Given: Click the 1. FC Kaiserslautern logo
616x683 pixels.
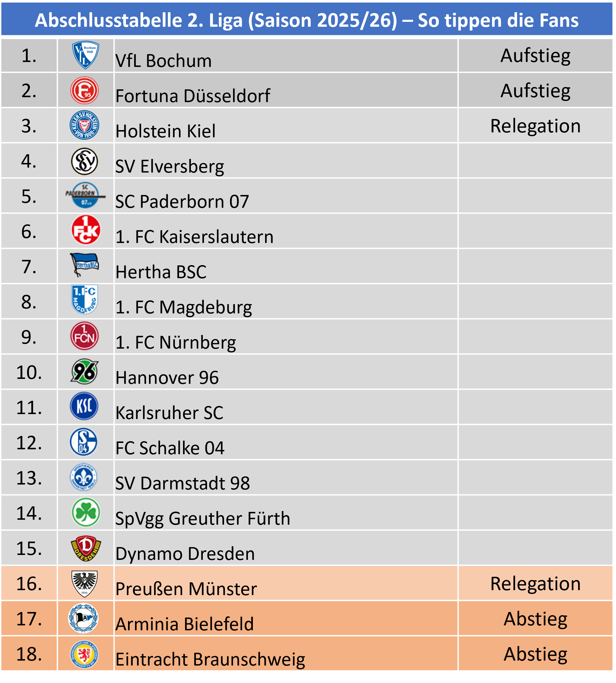Looking at the screenshot, I should pos(86,230).
